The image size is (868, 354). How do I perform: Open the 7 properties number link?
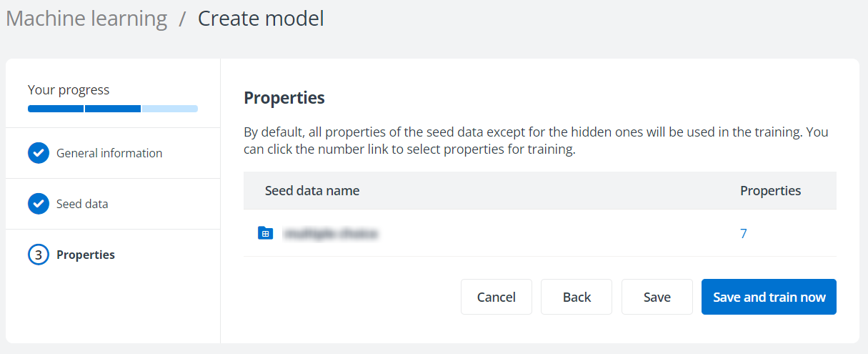click(744, 233)
